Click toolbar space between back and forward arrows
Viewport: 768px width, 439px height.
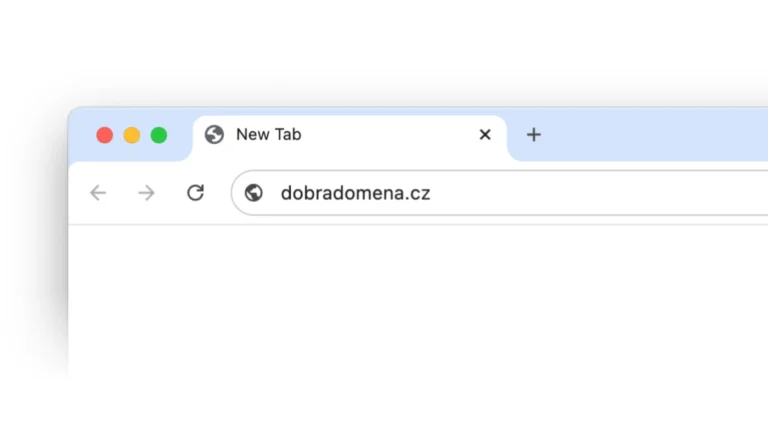(x=122, y=193)
